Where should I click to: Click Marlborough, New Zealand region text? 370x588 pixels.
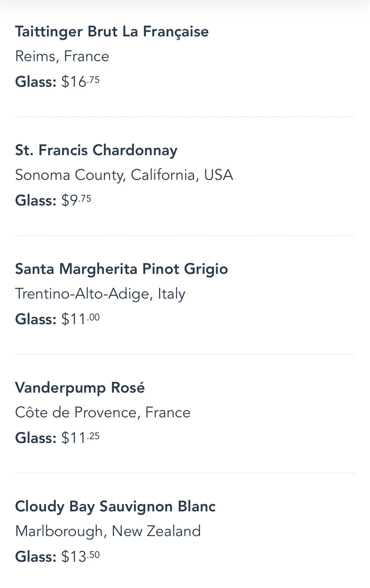click(108, 531)
